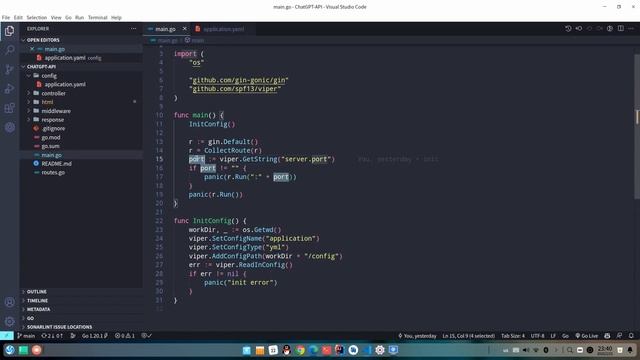
Task: Collapse the config folder
Action: coord(81,76)
